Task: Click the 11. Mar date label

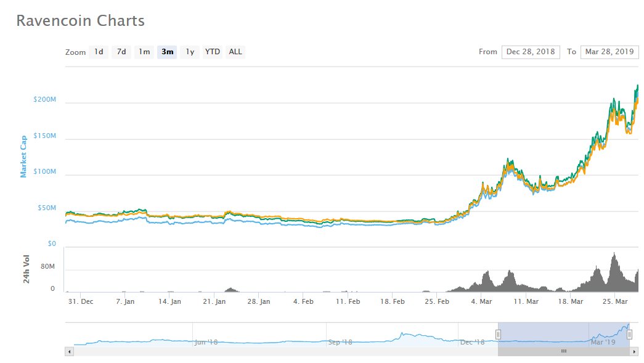Action: [526, 301]
